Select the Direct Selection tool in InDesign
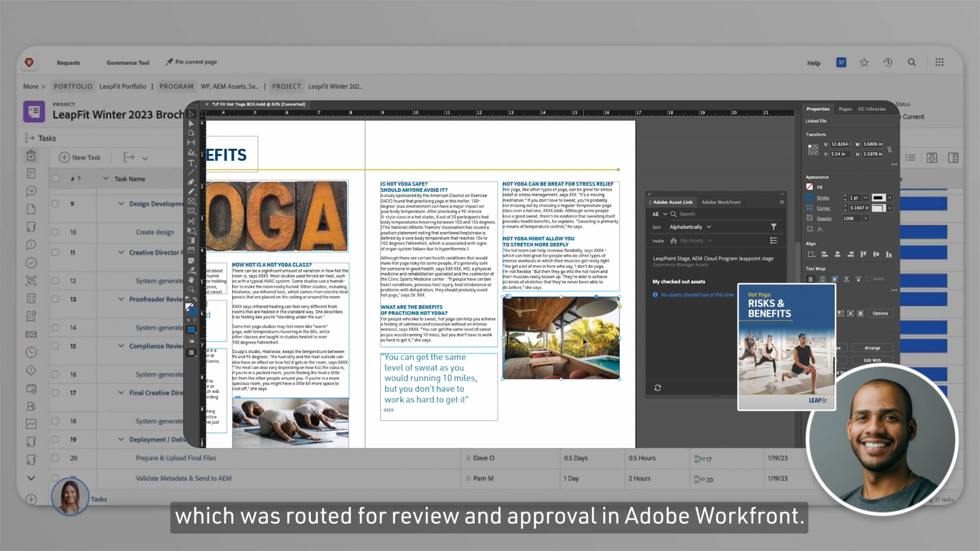 191,123
